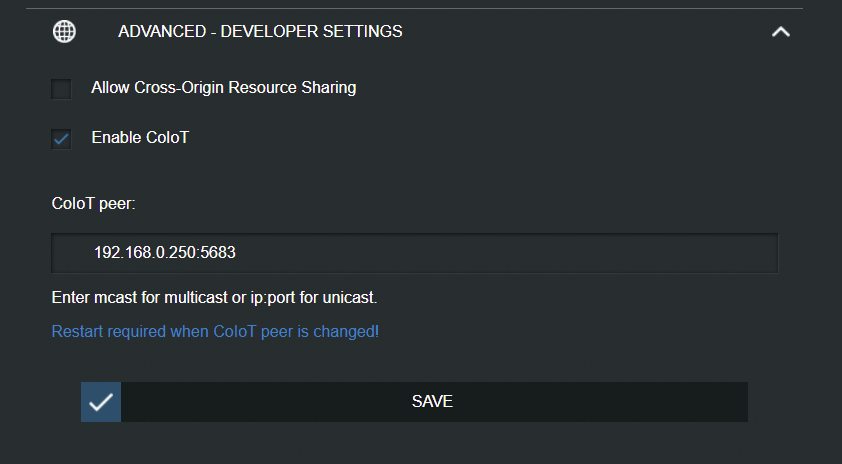Viewport: 842px width, 464px height.
Task: Click the blue restart required notice
Action: [x=215, y=331]
